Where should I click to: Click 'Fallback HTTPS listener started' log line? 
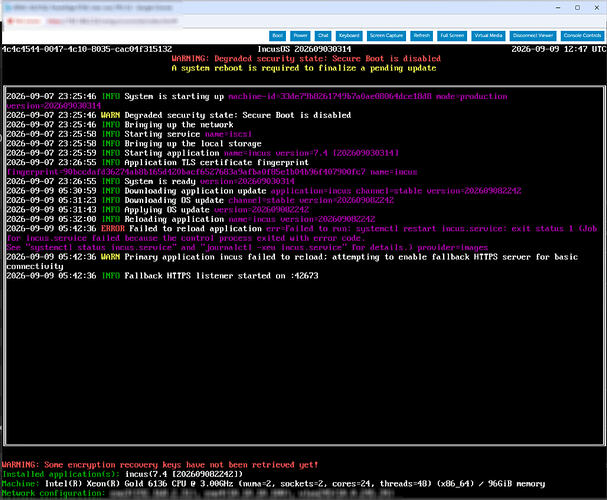(x=162, y=276)
